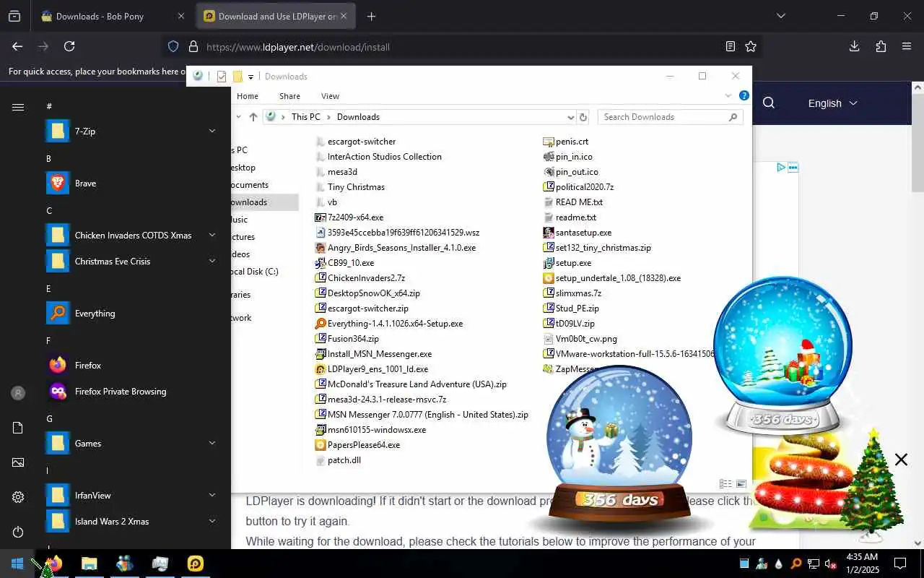Switch Explorer to details view icon
Viewport: 924px width, 578px height.
point(725,484)
